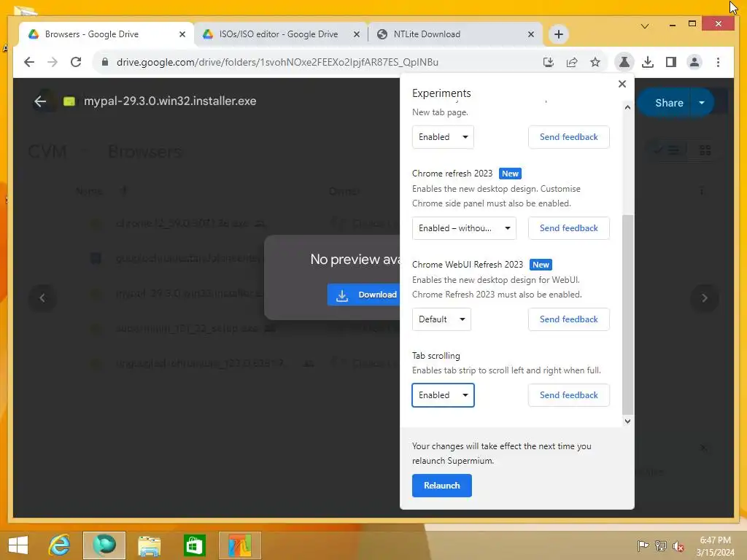Switch to Browsers - Google Drive tab
Viewport: 747px width, 560px height.
pos(107,34)
